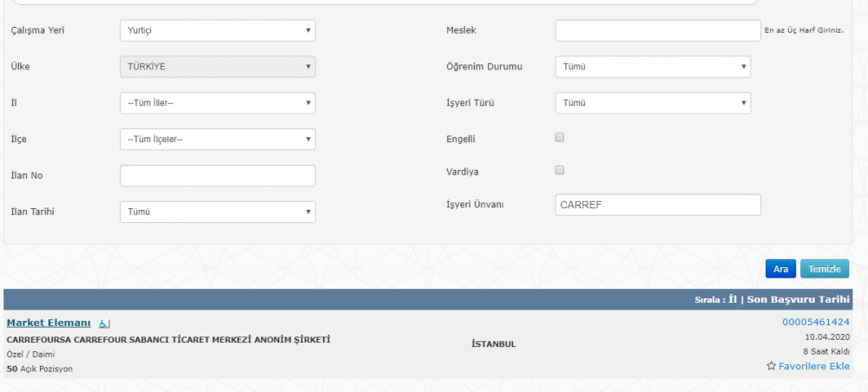The height and width of the screenshot is (392, 868).
Task: Click the İşyeri Ünvanı field containing CARREF
Action: pyautogui.click(x=657, y=205)
